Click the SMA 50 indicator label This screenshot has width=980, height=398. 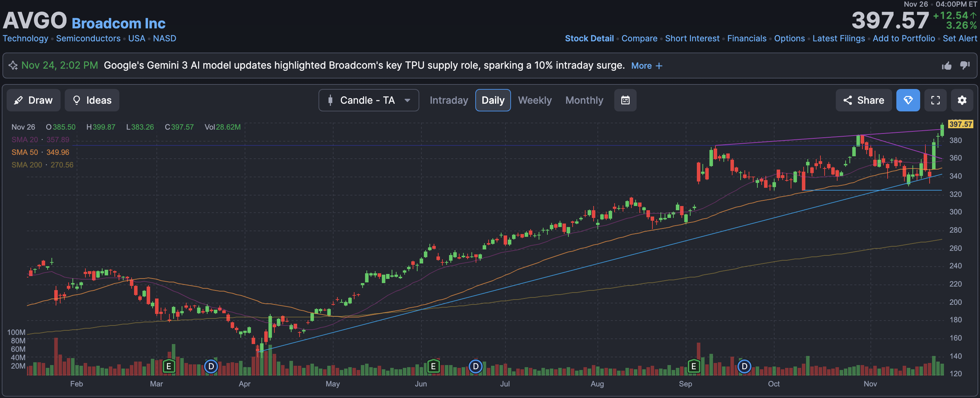click(x=25, y=152)
